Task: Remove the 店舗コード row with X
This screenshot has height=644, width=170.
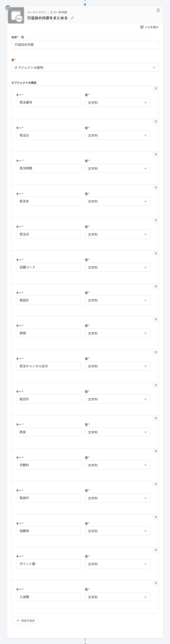Action: [x=156, y=253]
